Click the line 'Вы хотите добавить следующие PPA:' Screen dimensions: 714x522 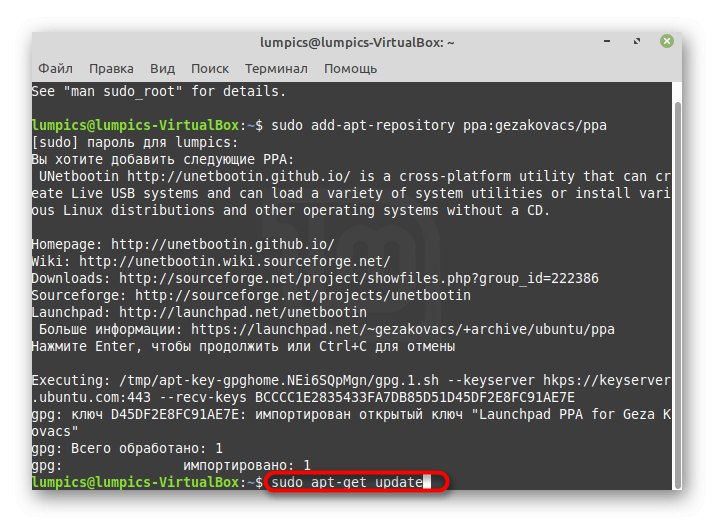pyautogui.click(x=163, y=159)
